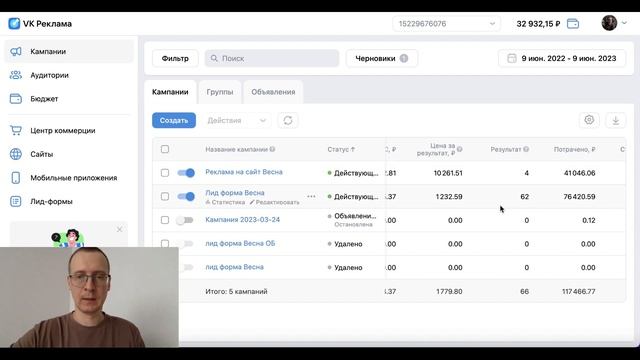Enable the Кампания 2023-03-24 switch
The height and width of the screenshot is (360, 640).
coord(184,220)
